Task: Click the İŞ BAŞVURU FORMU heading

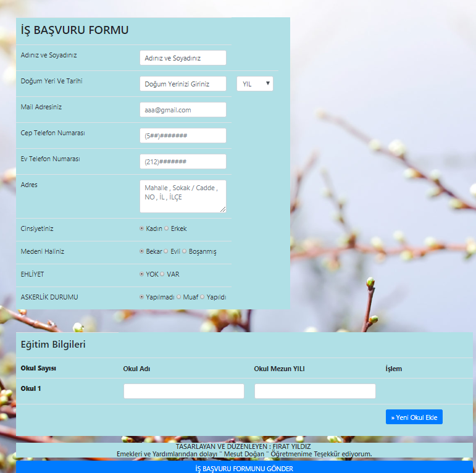Action: tap(75, 30)
